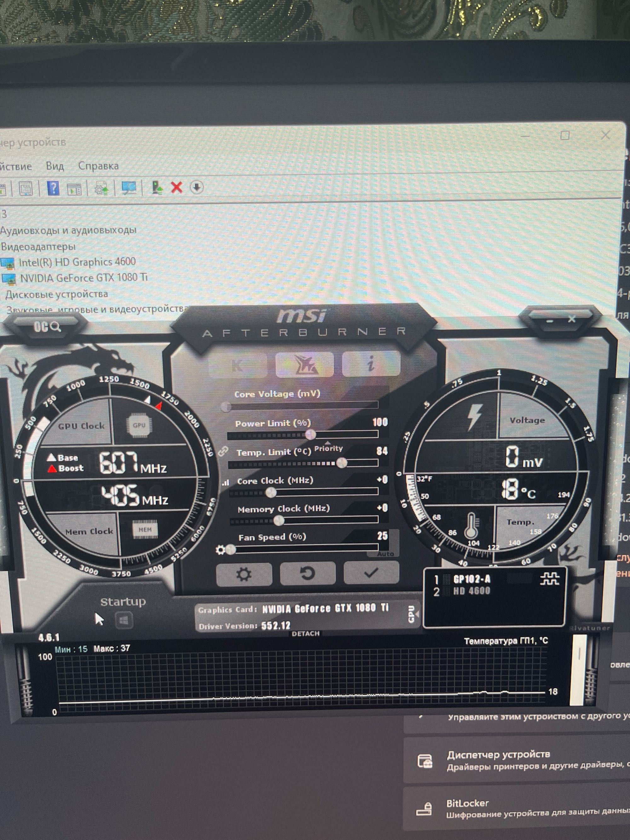
Task: Click the MSI dragon jet logo button
Action: (x=305, y=365)
